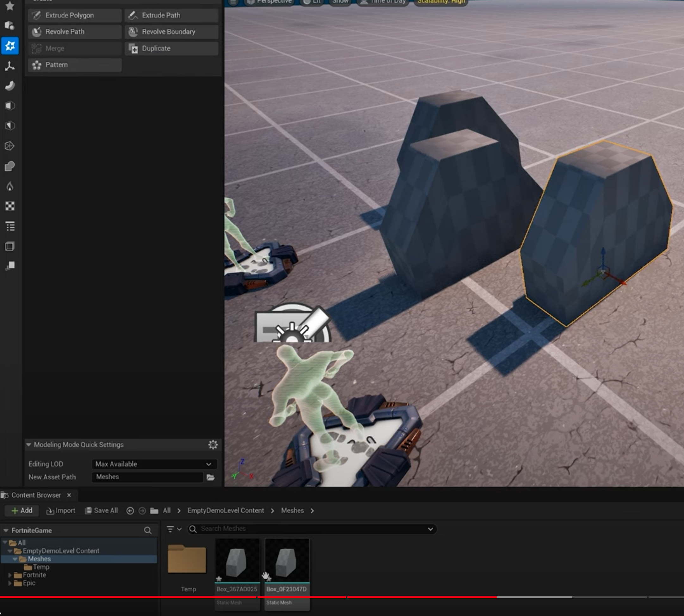Open the Lit view mode menu
684x616 pixels.
click(x=312, y=2)
